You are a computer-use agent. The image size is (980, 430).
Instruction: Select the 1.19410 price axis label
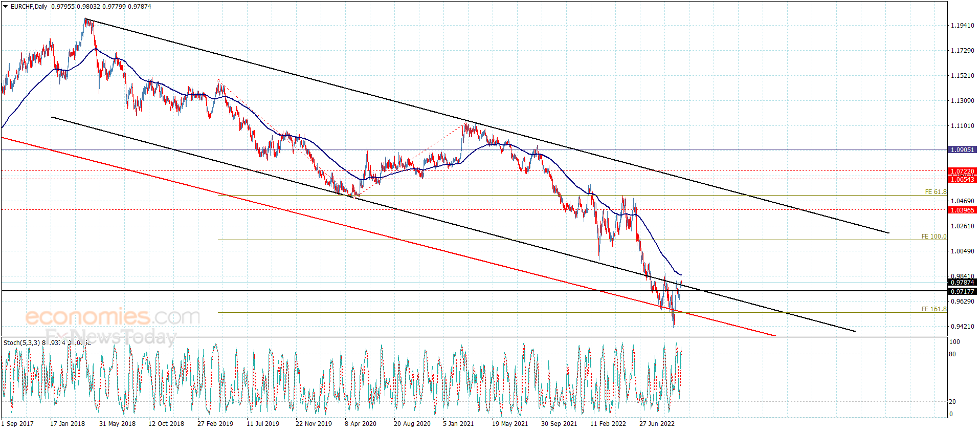pyautogui.click(x=962, y=26)
